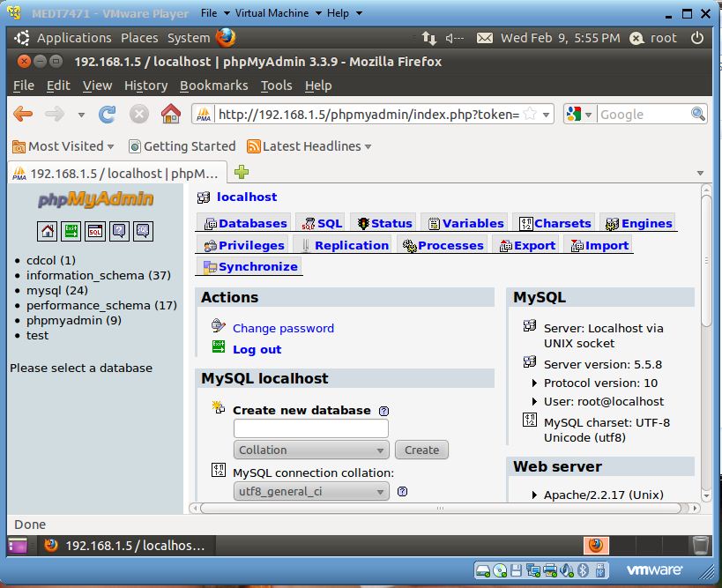Open the history dropdown arrow beside Forward
Viewport: 722px width, 588px height.
(81, 115)
